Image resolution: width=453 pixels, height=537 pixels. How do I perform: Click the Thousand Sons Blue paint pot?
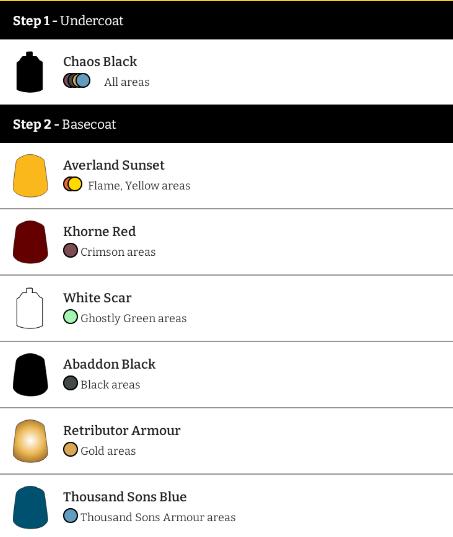(x=30, y=507)
